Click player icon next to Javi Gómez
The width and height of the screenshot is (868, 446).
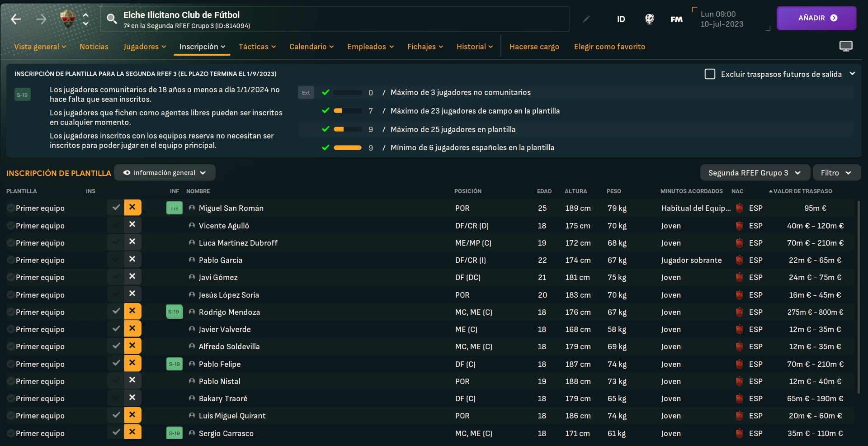(192, 277)
